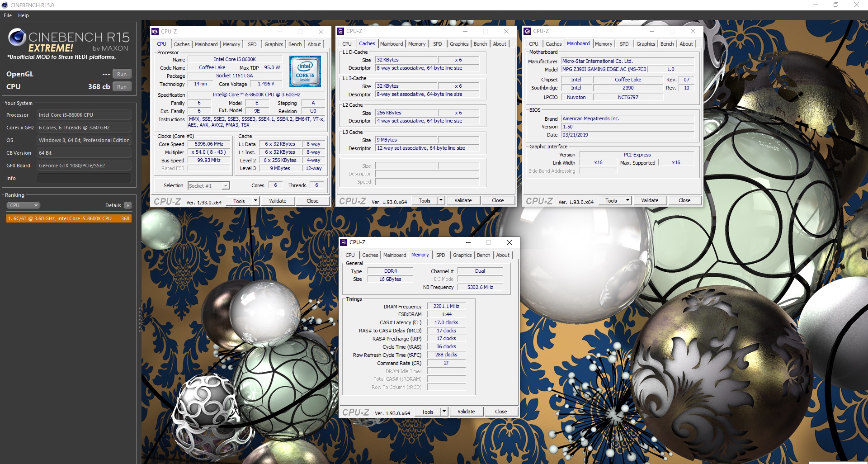Click NB Frequency value 5302.6 MHz
The image size is (868, 464).
[480, 287]
